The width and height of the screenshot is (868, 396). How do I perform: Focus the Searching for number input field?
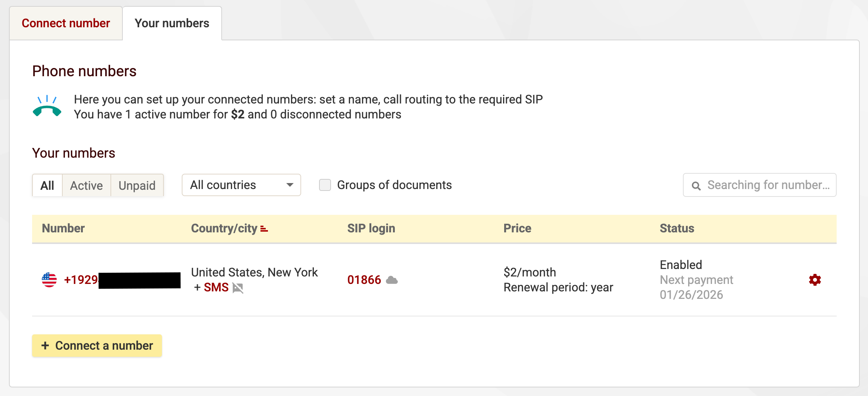click(x=768, y=185)
